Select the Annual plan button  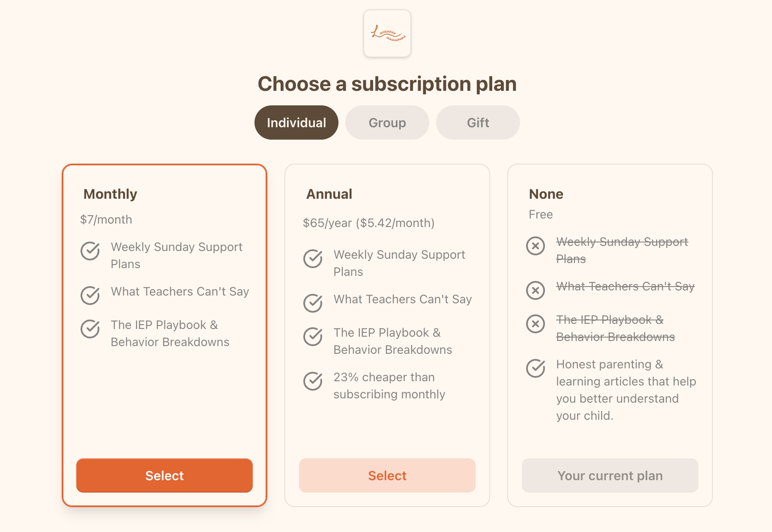[387, 475]
